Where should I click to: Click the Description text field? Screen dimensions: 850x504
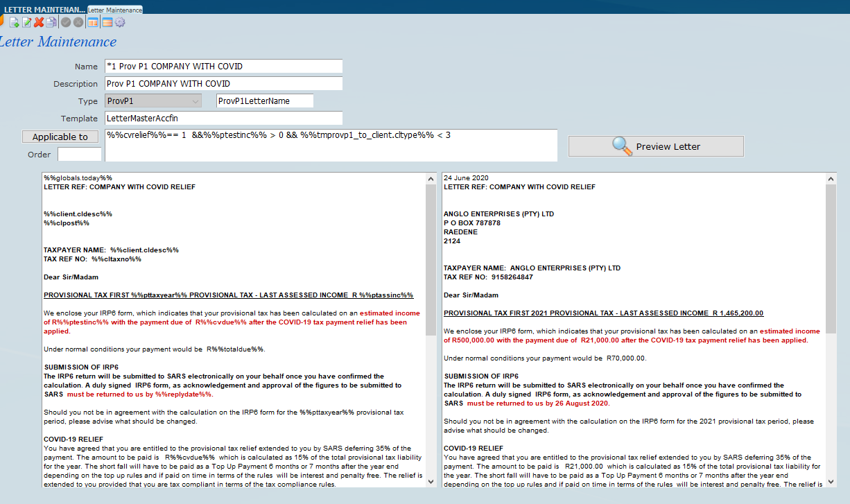point(223,84)
